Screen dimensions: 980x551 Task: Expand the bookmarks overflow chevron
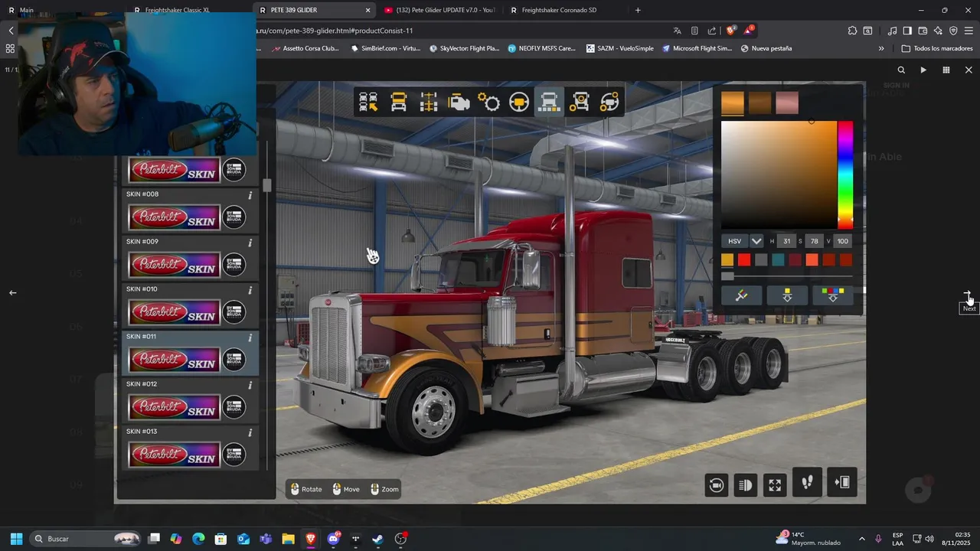tap(881, 48)
